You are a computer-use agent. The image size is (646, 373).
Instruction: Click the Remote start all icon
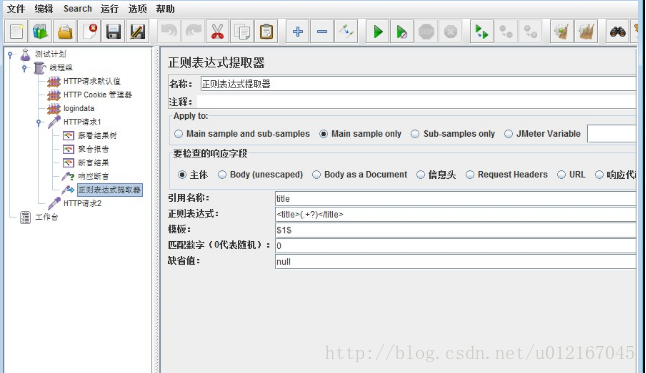coord(482,31)
